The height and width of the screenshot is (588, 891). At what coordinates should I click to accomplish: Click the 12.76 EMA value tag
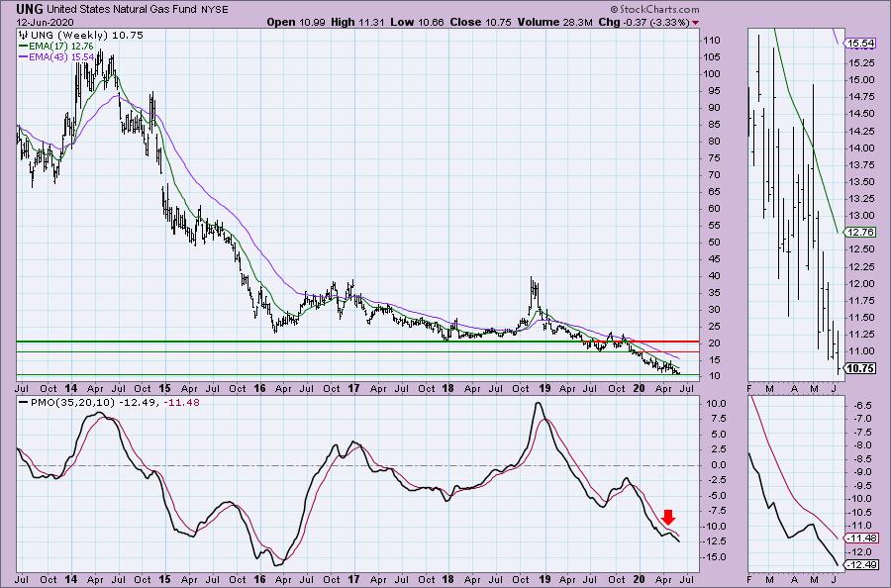click(x=859, y=232)
